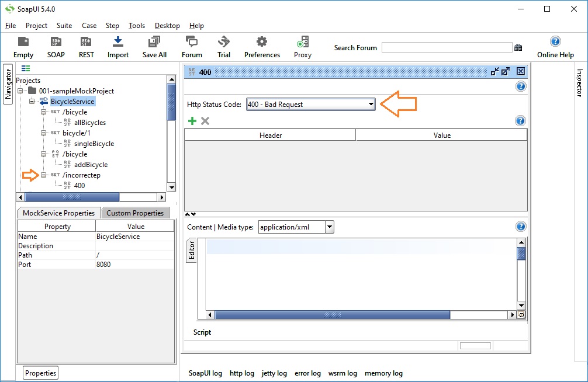Detach the 400 response panel window
588x382 pixels.
[x=506, y=72]
